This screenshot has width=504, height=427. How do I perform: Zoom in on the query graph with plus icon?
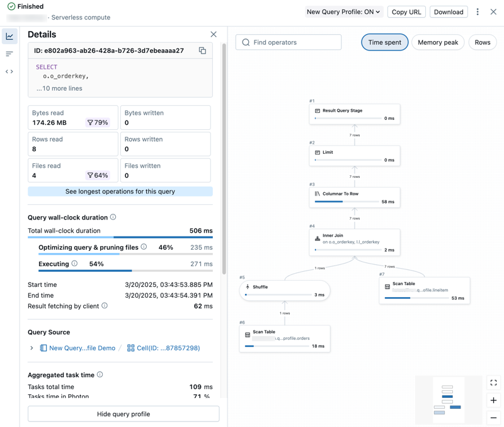494,400
